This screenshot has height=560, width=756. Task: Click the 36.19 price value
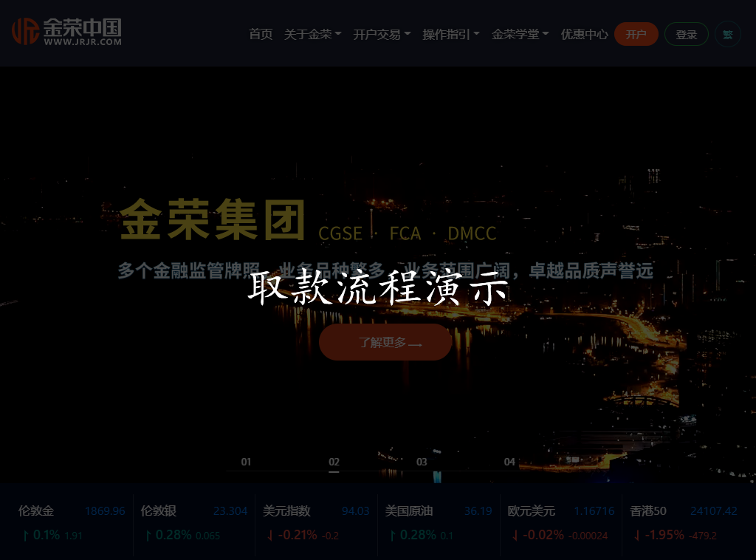pos(478,511)
